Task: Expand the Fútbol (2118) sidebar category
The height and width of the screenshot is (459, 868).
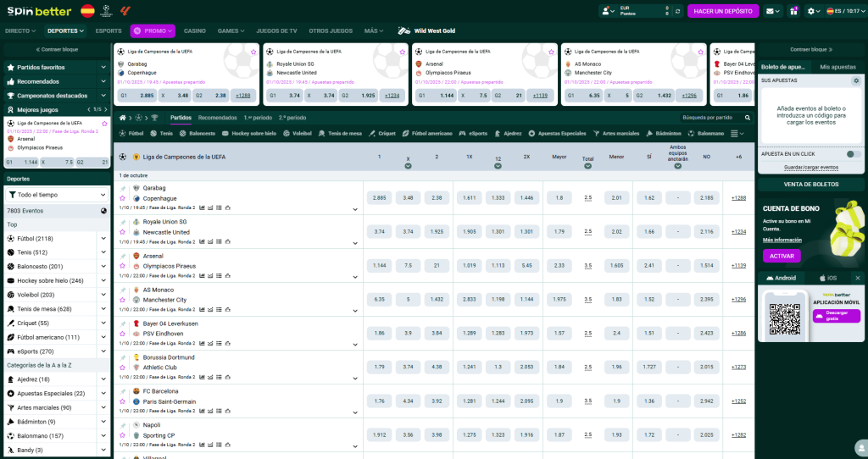Action: [103, 239]
